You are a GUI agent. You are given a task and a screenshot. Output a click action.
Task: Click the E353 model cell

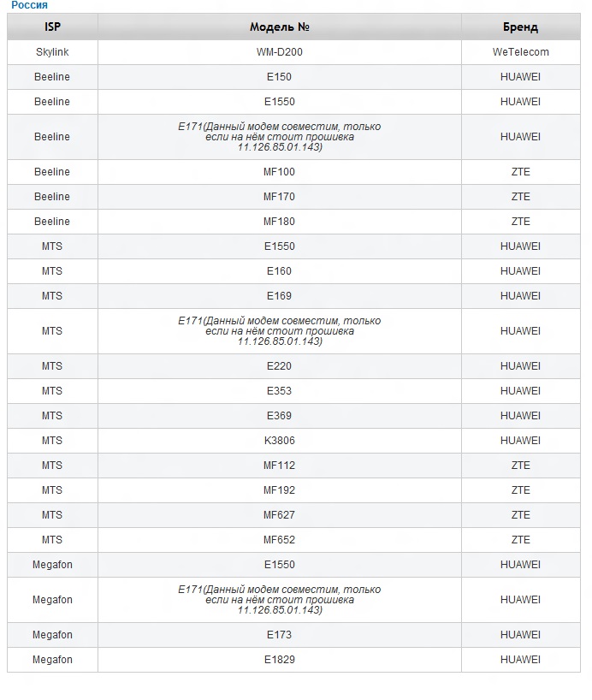pos(279,391)
